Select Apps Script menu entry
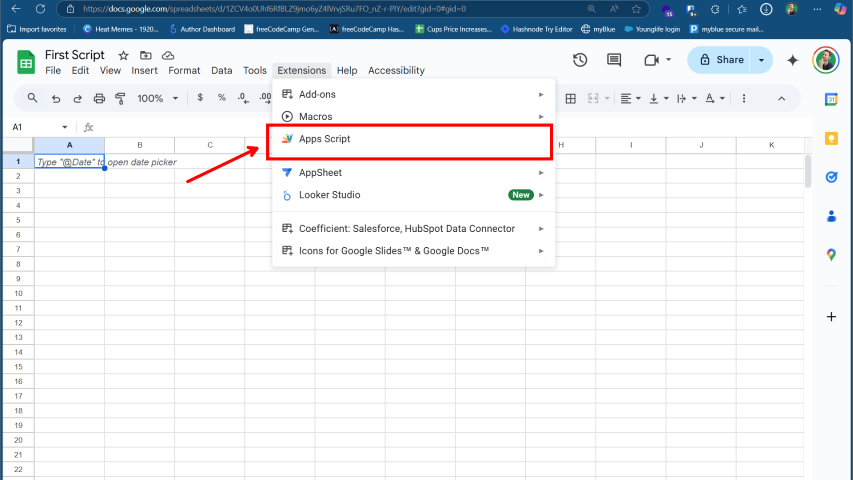Viewport: 853px width, 480px height. coord(413,139)
